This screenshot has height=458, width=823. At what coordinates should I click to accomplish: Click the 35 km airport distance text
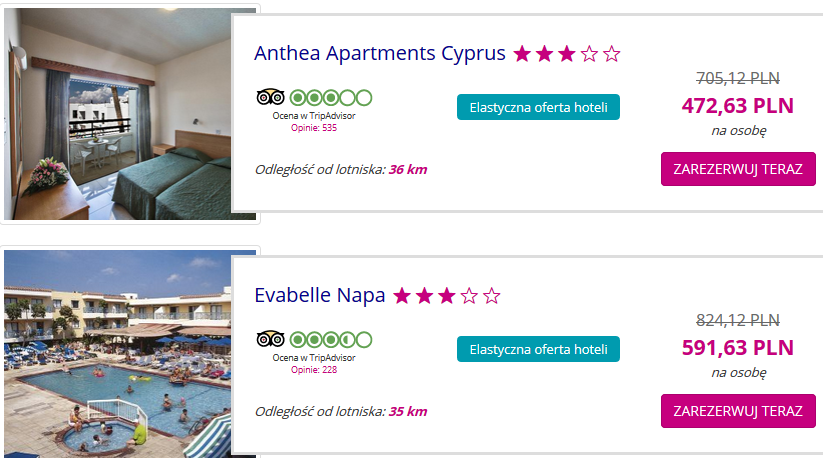[408, 411]
